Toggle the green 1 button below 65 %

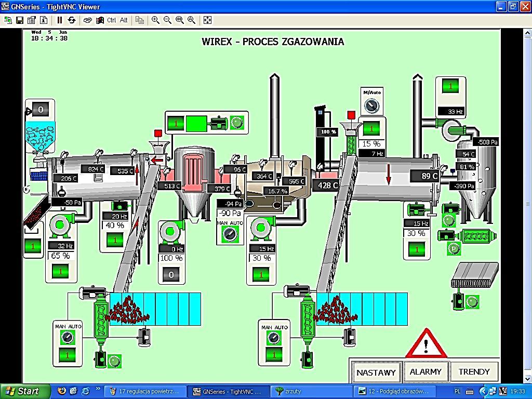tap(61, 271)
